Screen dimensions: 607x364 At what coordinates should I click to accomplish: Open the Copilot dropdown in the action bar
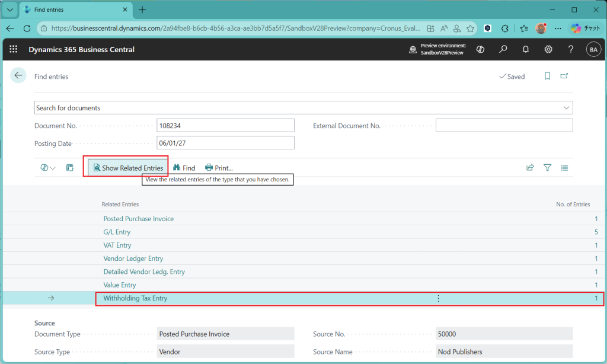tap(48, 168)
